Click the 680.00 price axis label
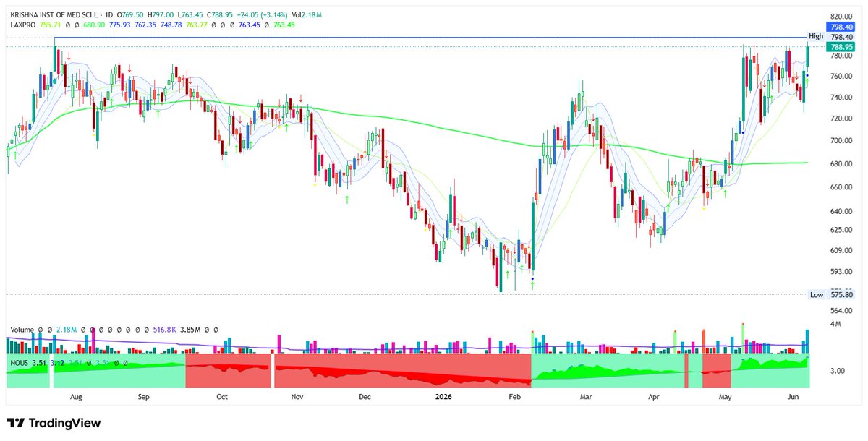This screenshot has height=441, width=868. pyautogui.click(x=843, y=164)
